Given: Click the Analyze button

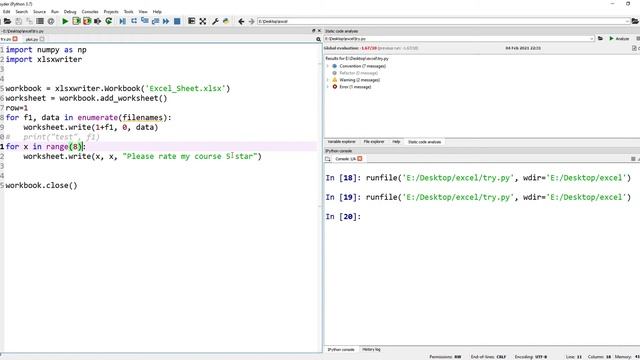Looking at the screenshot, I should point(619,39).
